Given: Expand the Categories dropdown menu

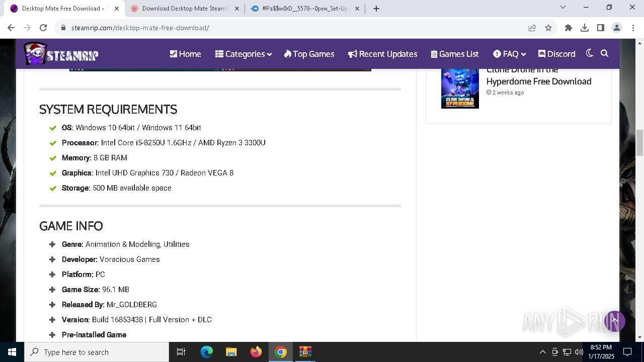Looking at the screenshot, I should click(243, 54).
